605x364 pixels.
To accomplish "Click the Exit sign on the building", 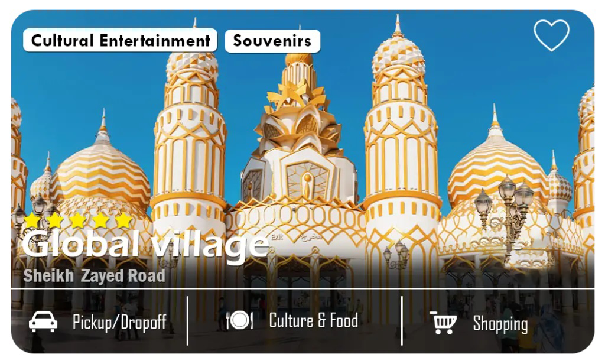I will (x=277, y=236).
